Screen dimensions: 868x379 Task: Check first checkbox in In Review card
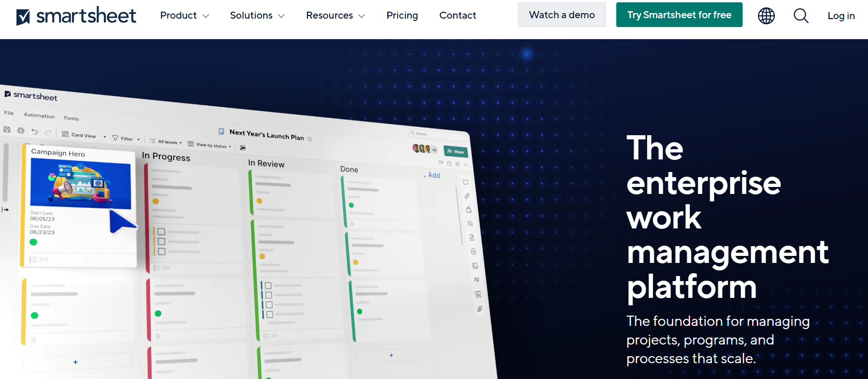tap(268, 285)
